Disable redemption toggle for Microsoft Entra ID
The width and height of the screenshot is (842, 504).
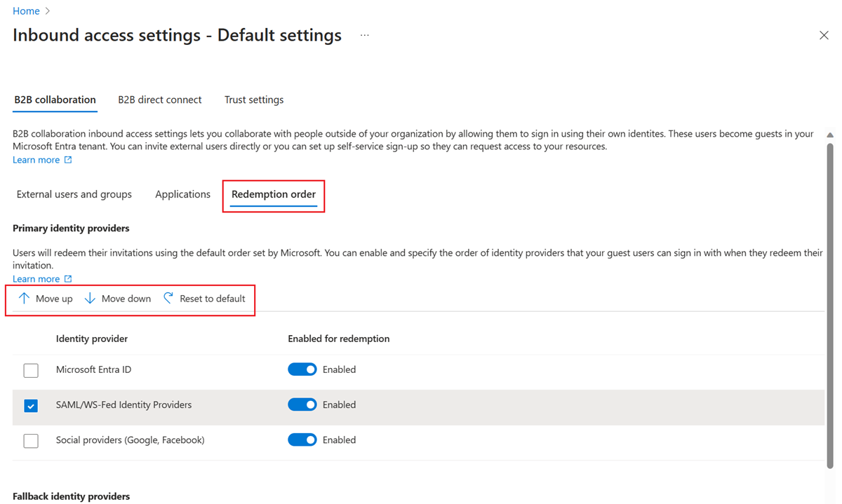click(x=302, y=369)
